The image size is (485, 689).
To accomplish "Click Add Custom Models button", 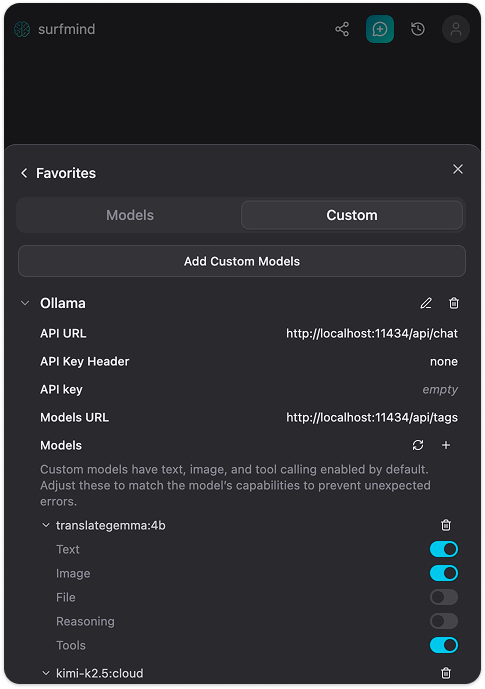I will click(242, 261).
